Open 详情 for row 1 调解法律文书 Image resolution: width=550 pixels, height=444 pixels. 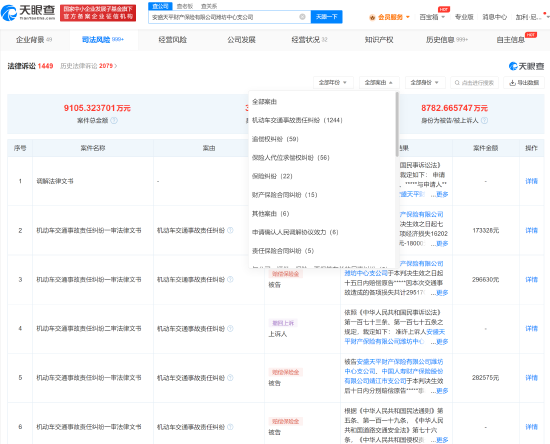pos(531,181)
